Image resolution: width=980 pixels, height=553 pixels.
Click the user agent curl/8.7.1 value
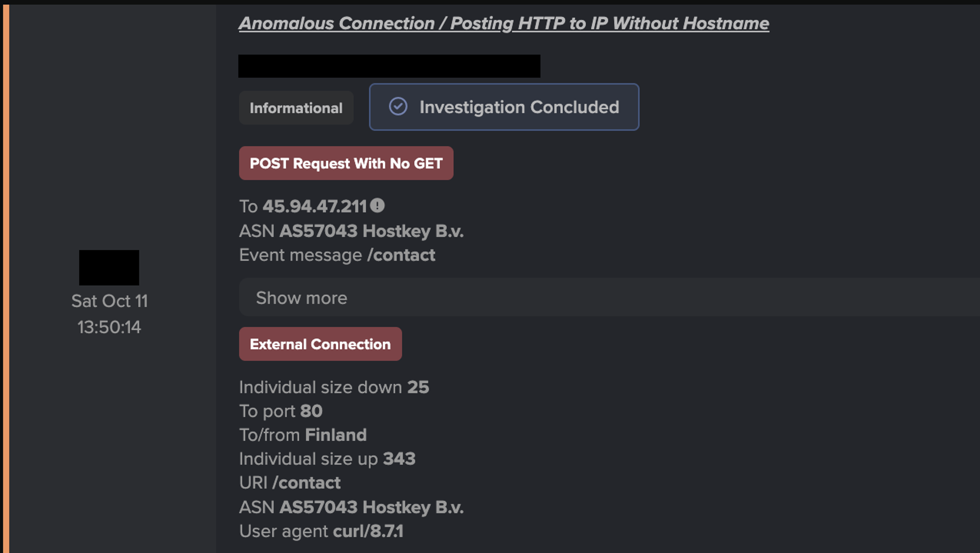tap(368, 531)
